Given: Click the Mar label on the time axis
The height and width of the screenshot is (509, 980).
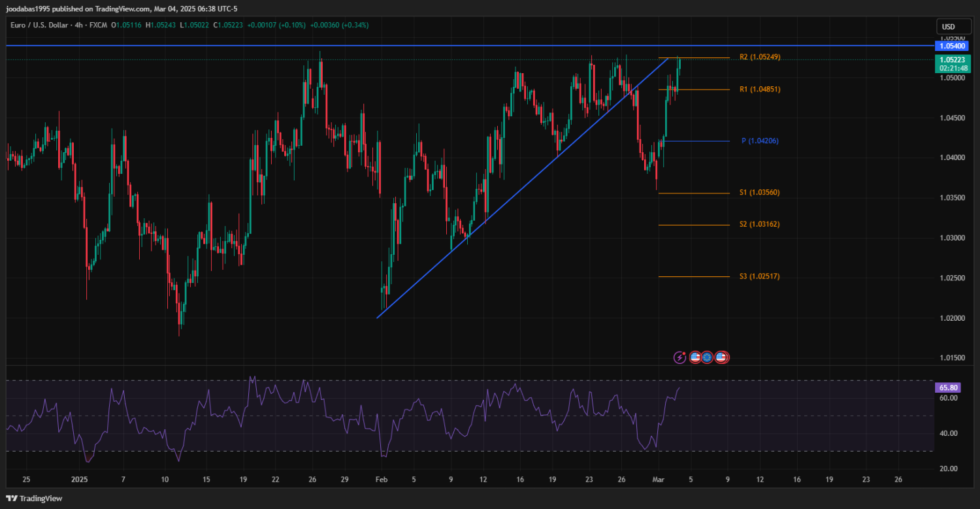Looking at the screenshot, I should [x=659, y=480].
